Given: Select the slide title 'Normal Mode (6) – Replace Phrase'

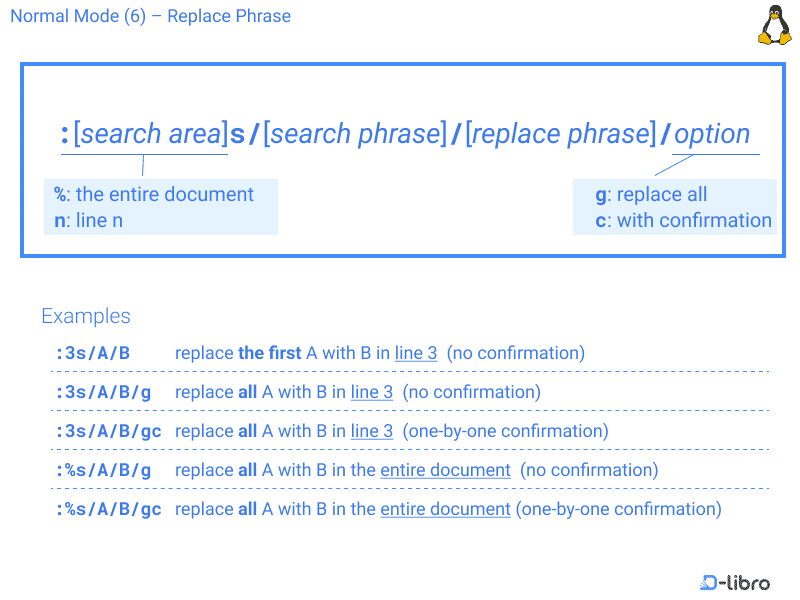Looking at the screenshot, I should coord(151,16).
